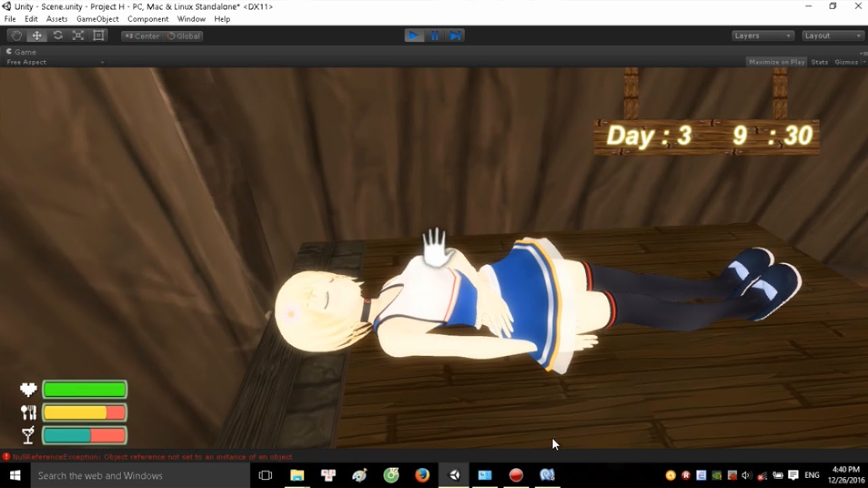Open the Gizmos dropdown

[x=850, y=62]
